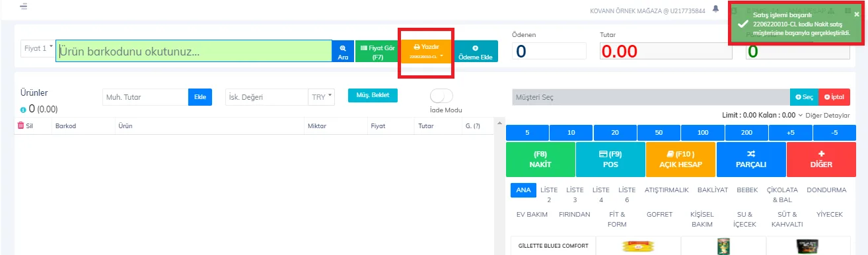Click the G. (?) column header
868x255 pixels.
[x=473, y=126]
